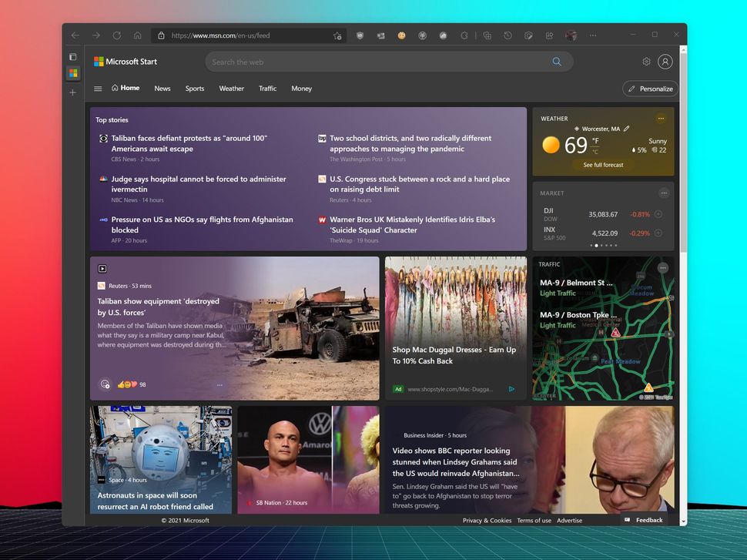Toggle the hamburger navigation menu open
Screen dimensions: 747x560
tap(98, 89)
